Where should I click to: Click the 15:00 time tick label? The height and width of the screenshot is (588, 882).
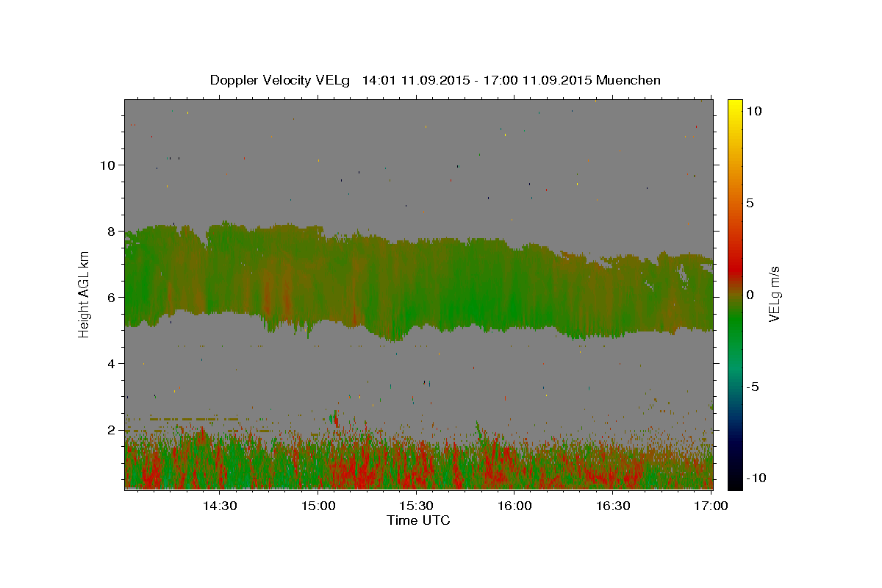pos(318,506)
